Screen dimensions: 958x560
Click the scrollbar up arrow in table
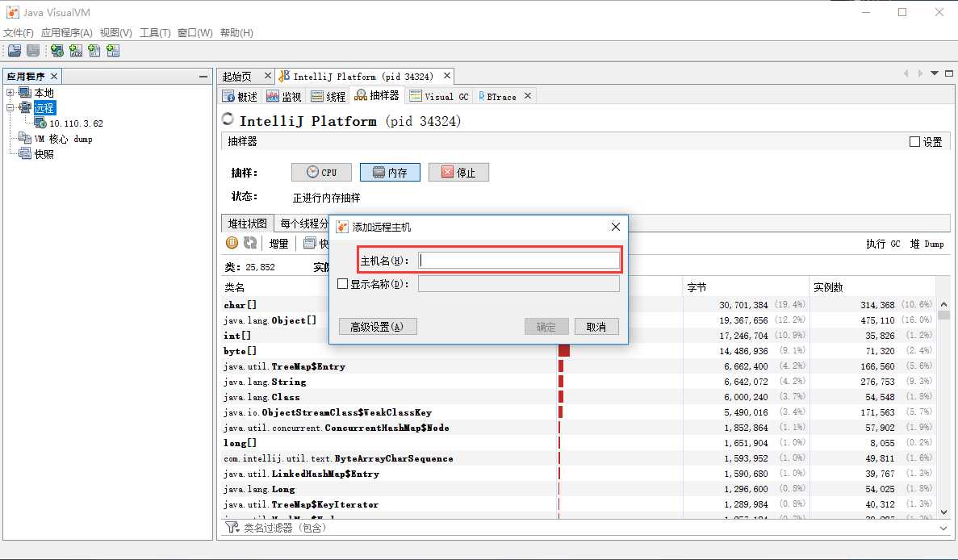(944, 304)
